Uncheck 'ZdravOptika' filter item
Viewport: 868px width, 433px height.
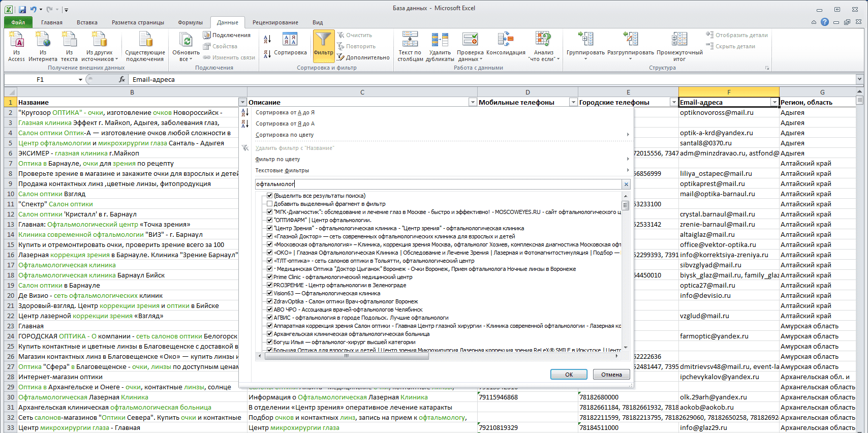pyautogui.click(x=269, y=301)
